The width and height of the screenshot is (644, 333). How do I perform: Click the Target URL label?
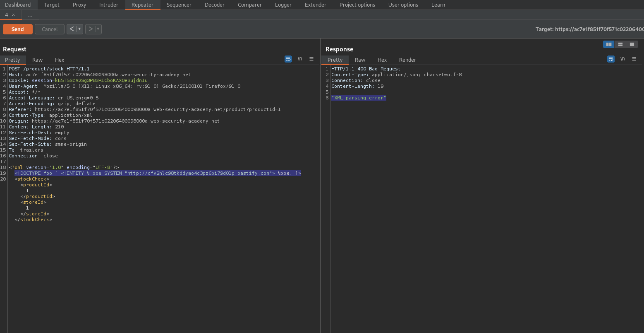(589, 29)
